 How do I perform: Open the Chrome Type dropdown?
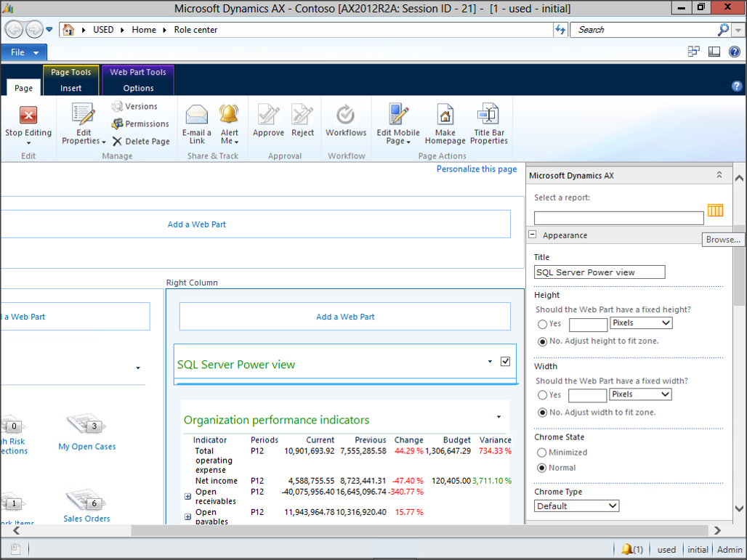(x=577, y=506)
